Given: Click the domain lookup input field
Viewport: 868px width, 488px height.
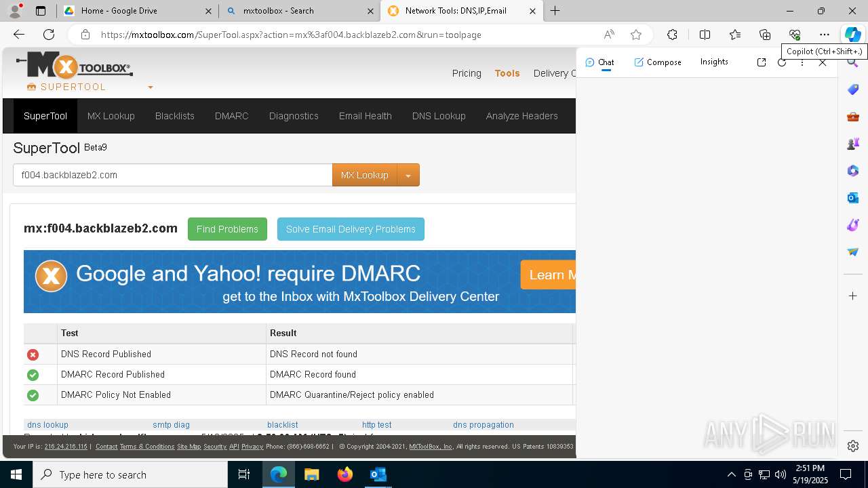Looking at the screenshot, I should [172, 175].
